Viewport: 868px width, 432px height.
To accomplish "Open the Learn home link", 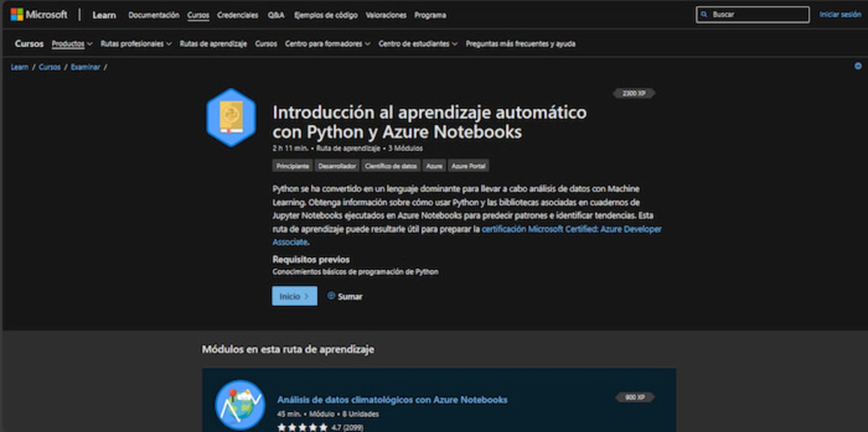I will click(x=104, y=15).
